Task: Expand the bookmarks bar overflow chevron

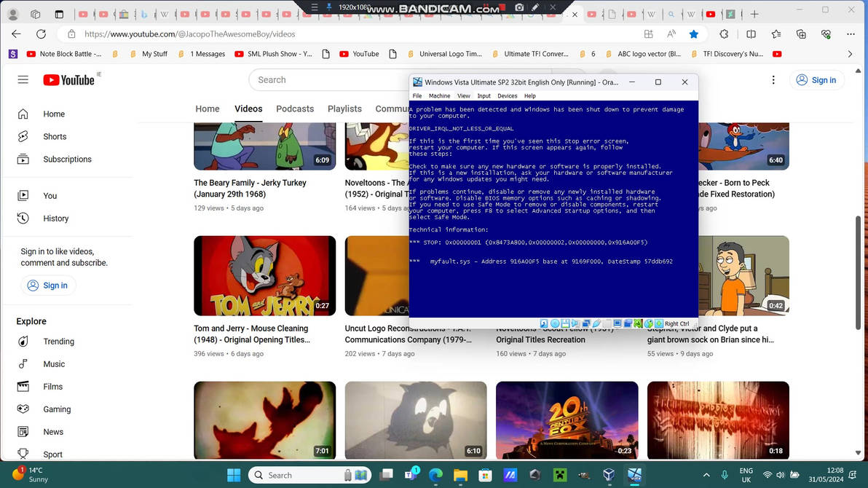Action: [849, 53]
